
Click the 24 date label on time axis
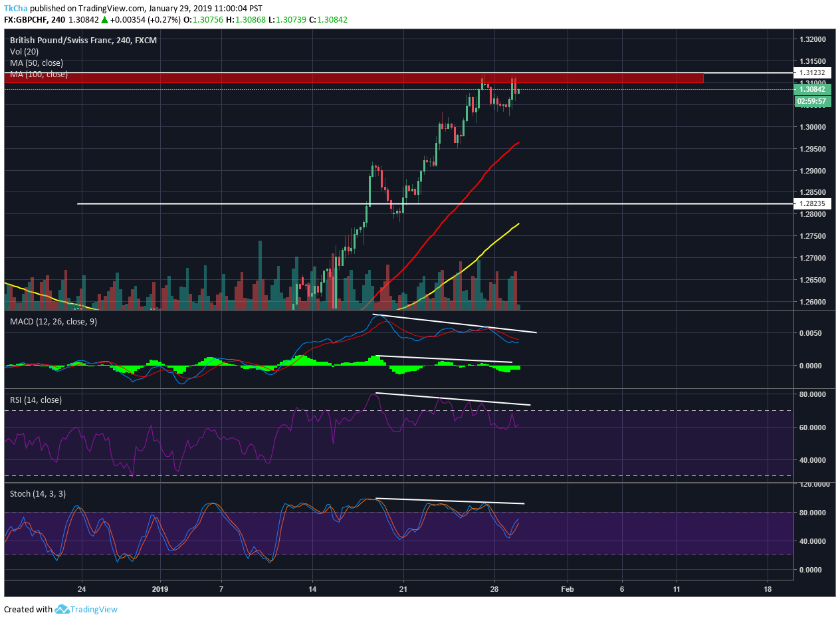[x=82, y=589]
